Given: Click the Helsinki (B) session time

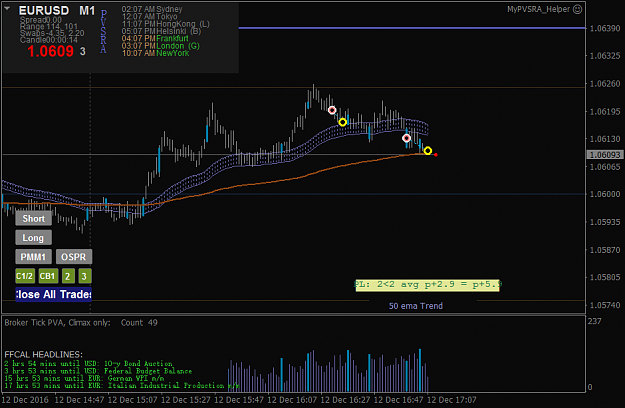Looking at the screenshot, I should coord(161,31).
